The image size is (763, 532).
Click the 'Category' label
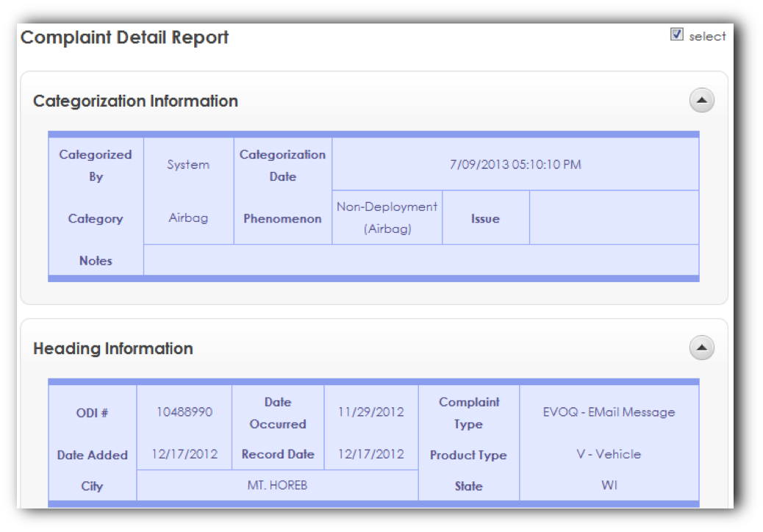pos(96,219)
